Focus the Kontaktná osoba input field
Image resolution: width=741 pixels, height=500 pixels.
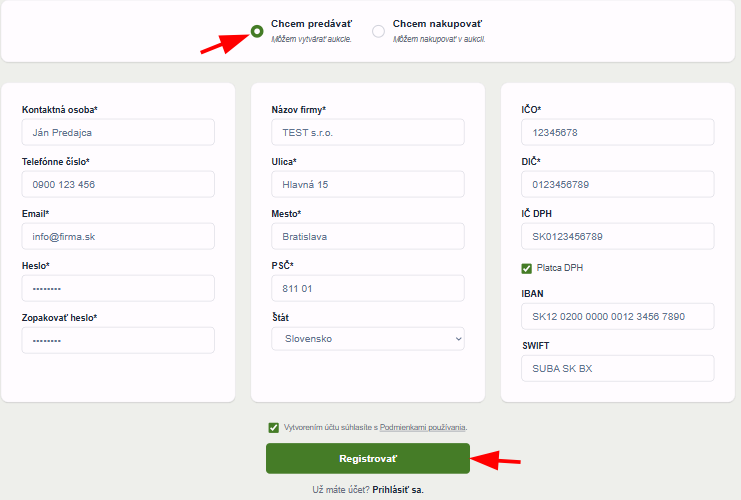click(x=118, y=132)
